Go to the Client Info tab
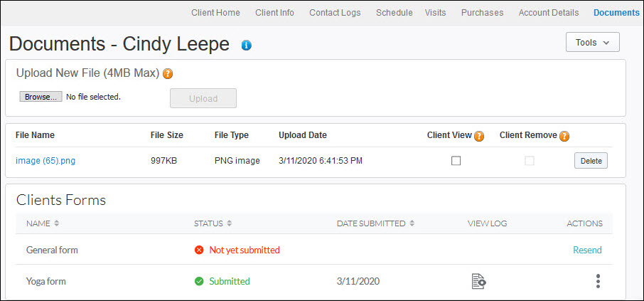Viewport: 644px width, 301px height. point(274,13)
